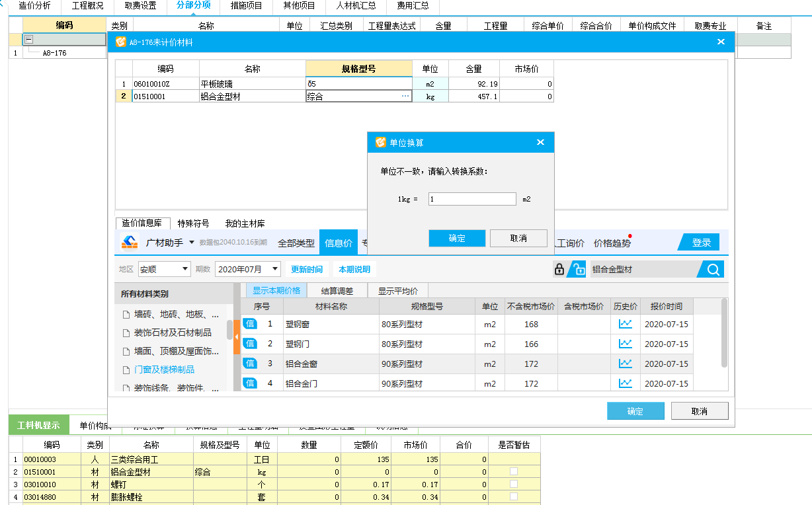Close the A8-176未计价材料 window
Viewport: 812px width, 505px height.
coord(721,42)
